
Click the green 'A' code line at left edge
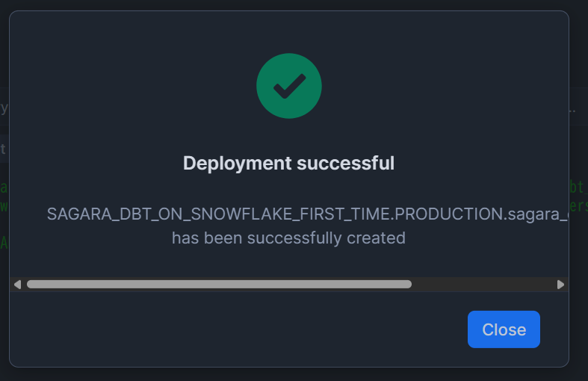pos(4,243)
